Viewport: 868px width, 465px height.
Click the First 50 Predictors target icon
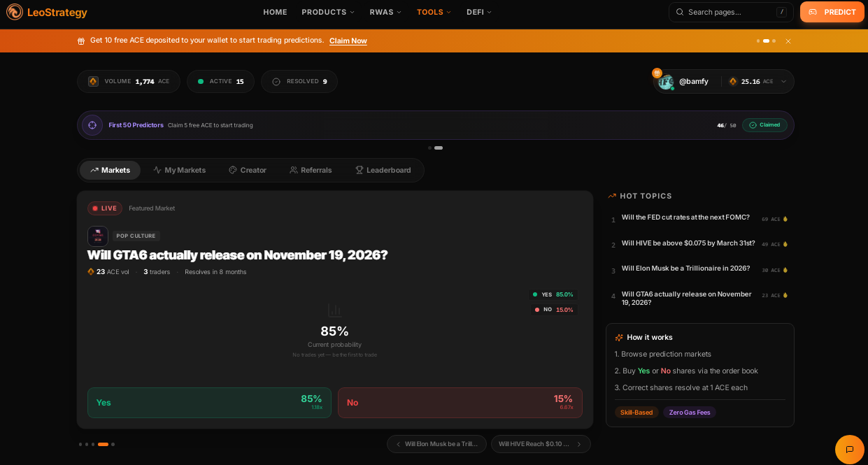coord(92,125)
